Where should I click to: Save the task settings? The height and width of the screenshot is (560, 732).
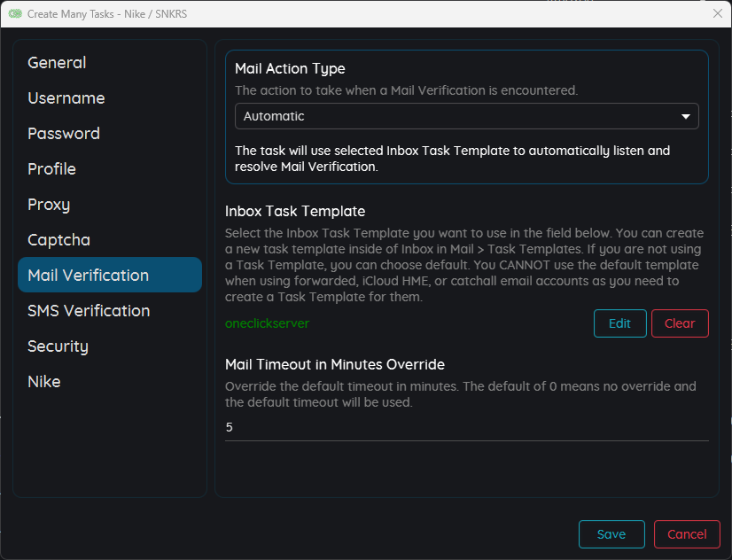611,534
